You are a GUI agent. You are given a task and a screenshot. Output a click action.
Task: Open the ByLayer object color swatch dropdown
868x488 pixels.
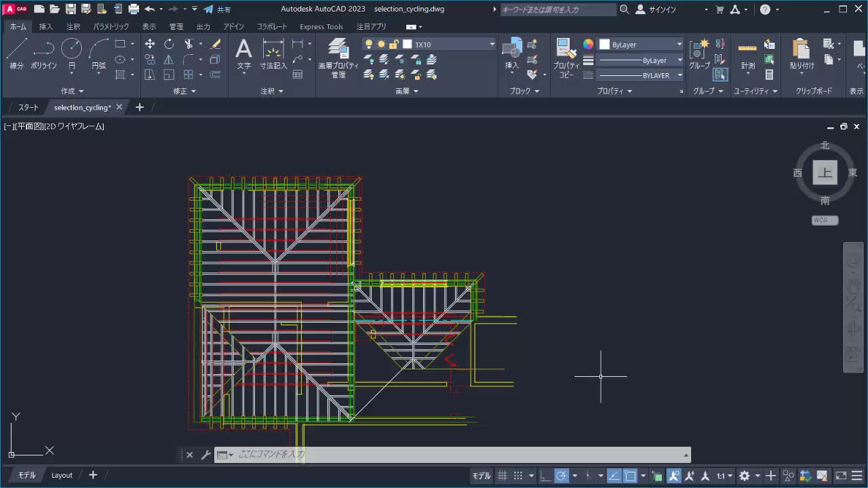[x=641, y=44]
